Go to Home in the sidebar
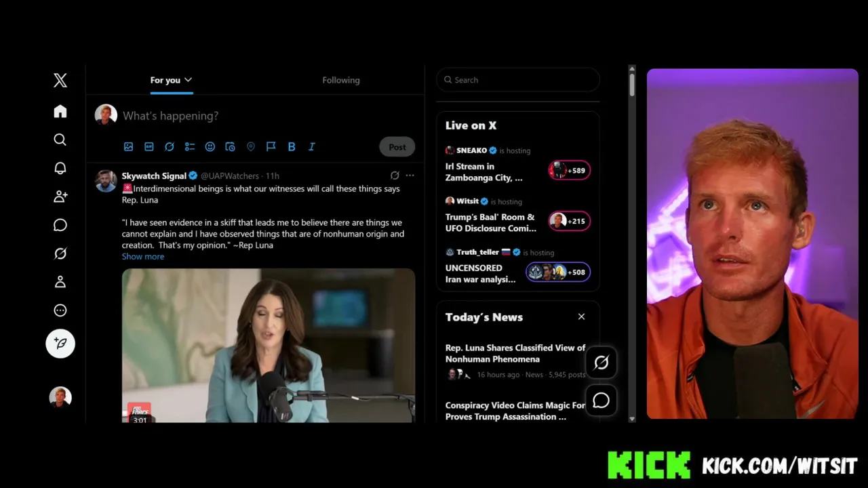 click(x=60, y=111)
